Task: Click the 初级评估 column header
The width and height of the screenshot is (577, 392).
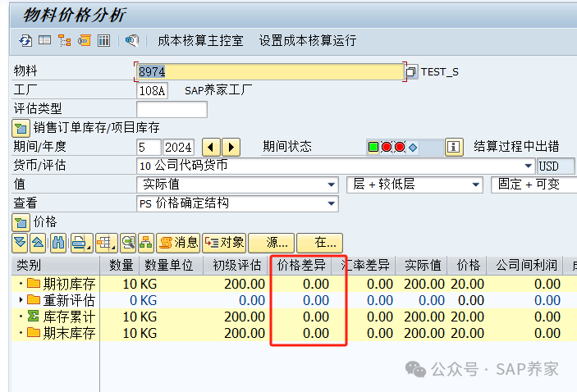Action: pos(235,266)
